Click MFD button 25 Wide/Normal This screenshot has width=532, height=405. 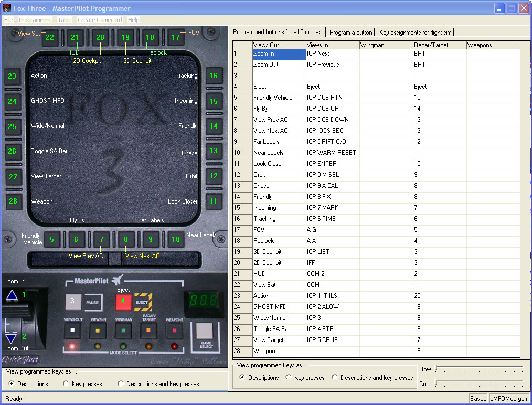click(13, 126)
